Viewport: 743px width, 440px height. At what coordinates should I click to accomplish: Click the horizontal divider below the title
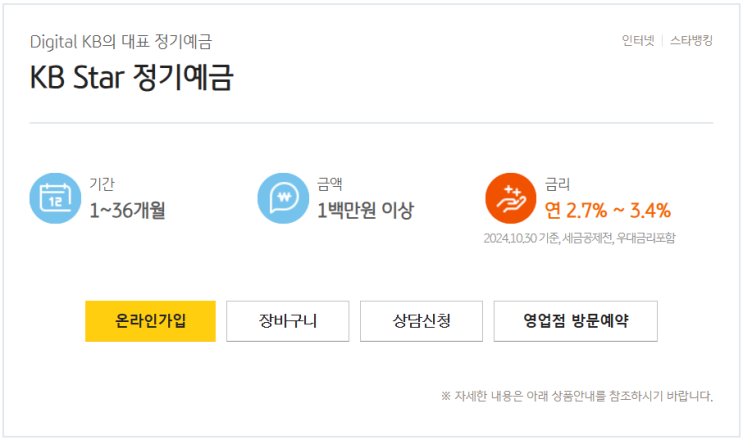371,123
